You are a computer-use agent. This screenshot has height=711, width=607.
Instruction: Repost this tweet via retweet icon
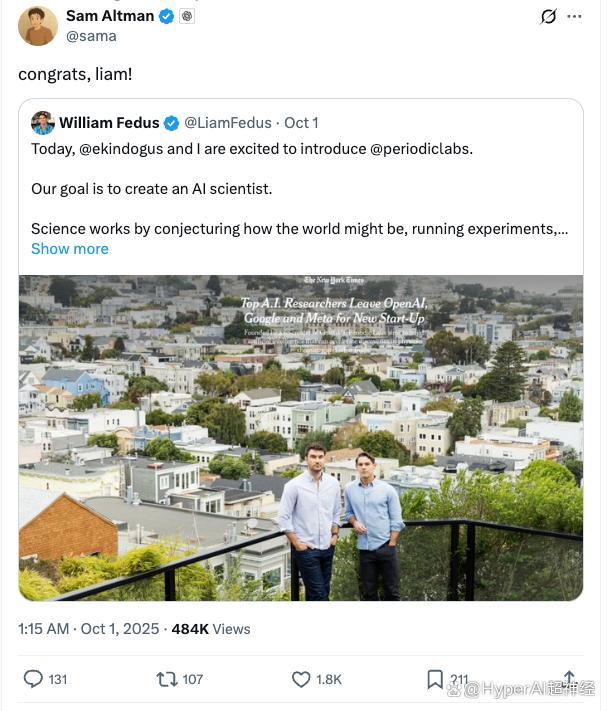point(167,679)
